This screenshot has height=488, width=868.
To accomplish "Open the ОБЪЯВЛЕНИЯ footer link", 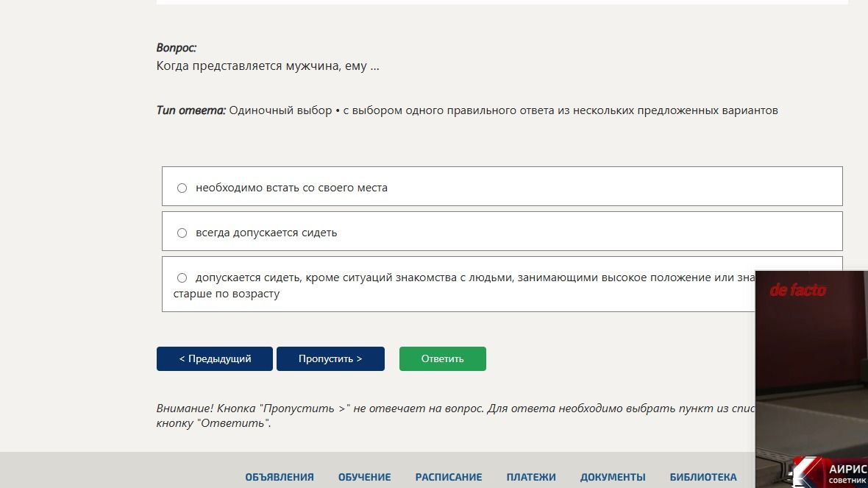I will pos(279,477).
